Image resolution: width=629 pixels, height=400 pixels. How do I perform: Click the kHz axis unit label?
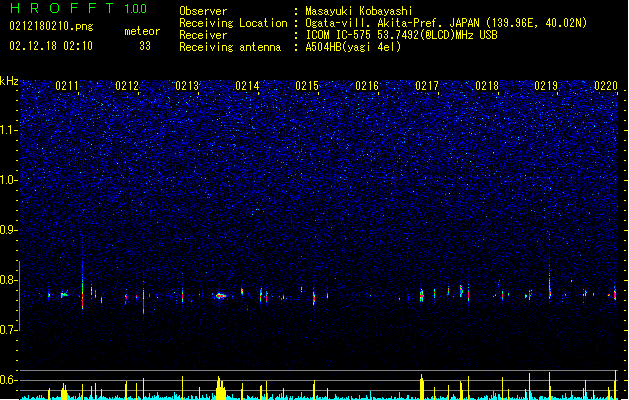(9, 81)
